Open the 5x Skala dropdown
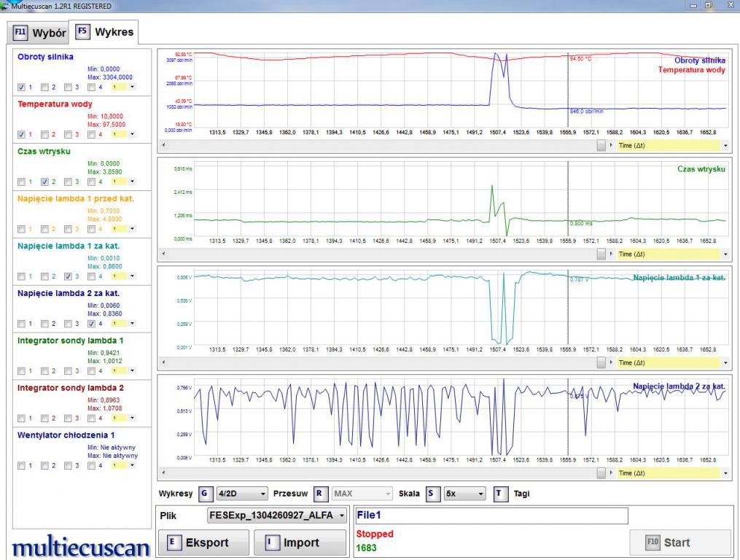 [x=464, y=494]
